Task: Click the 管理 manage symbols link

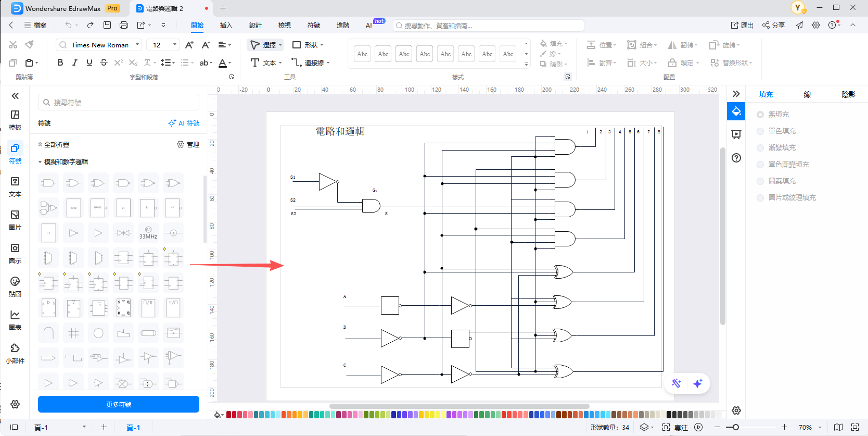Action: tap(188, 144)
